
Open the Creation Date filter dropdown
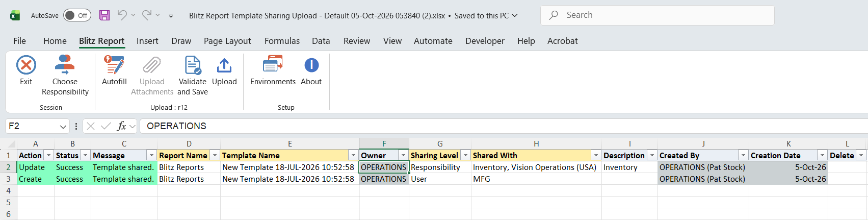click(x=822, y=155)
